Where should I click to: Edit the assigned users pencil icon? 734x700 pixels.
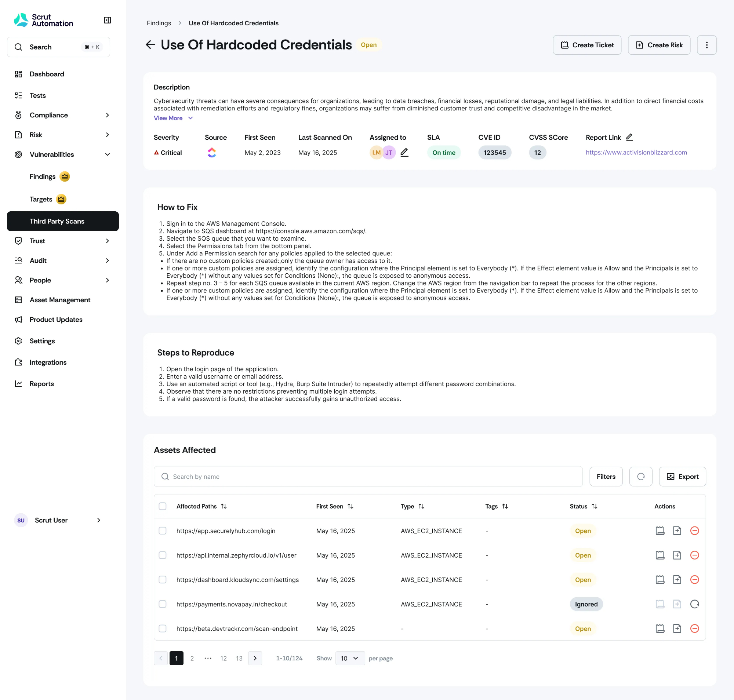[404, 152]
